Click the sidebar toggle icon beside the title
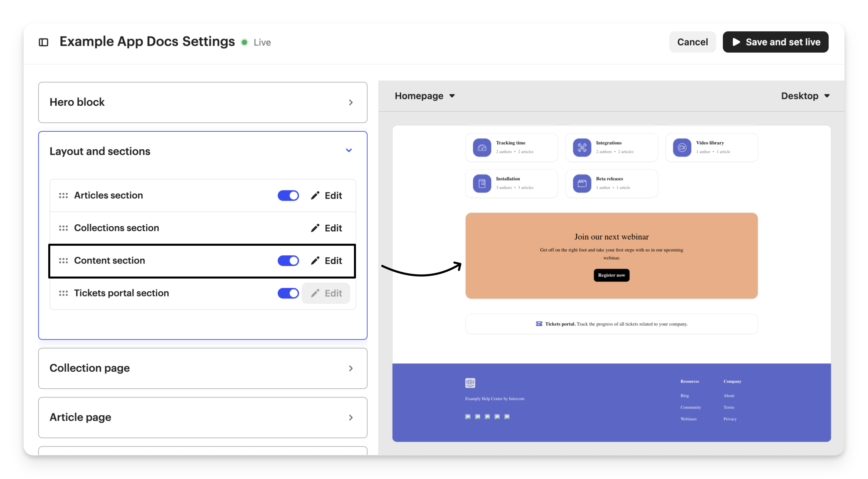The height and width of the screenshot is (479, 868). point(44,43)
